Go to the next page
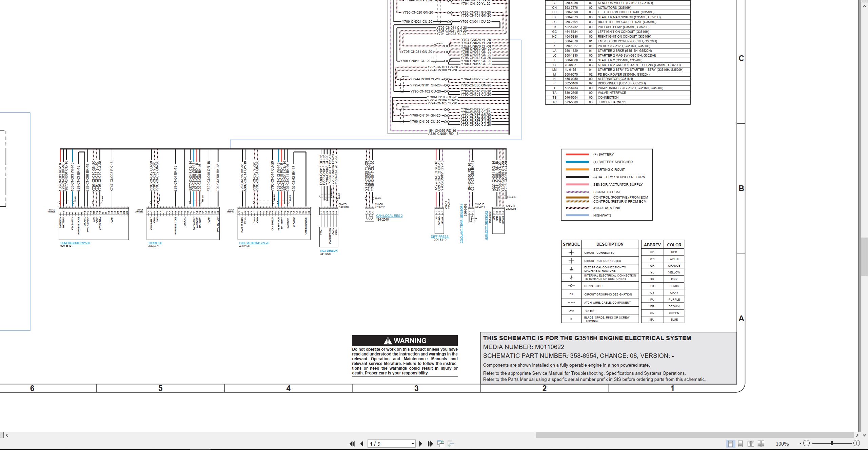Image resolution: width=868 pixels, height=450 pixels. tap(421, 444)
